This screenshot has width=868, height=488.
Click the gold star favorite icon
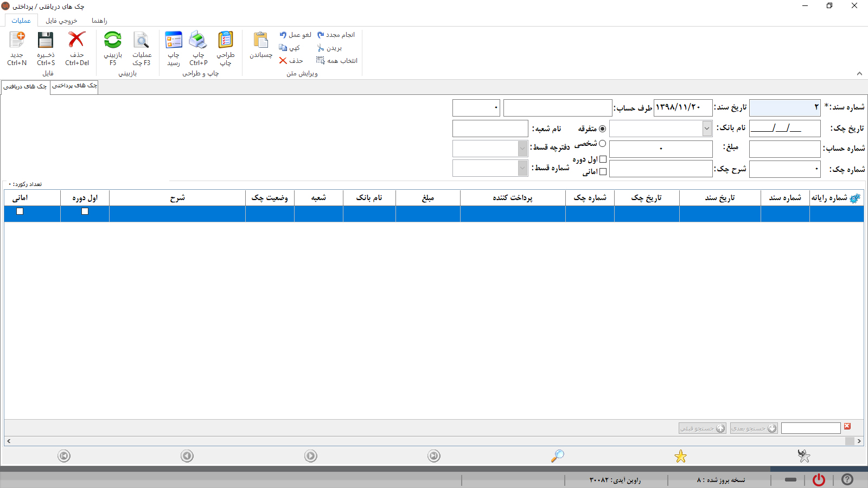tap(680, 457)
